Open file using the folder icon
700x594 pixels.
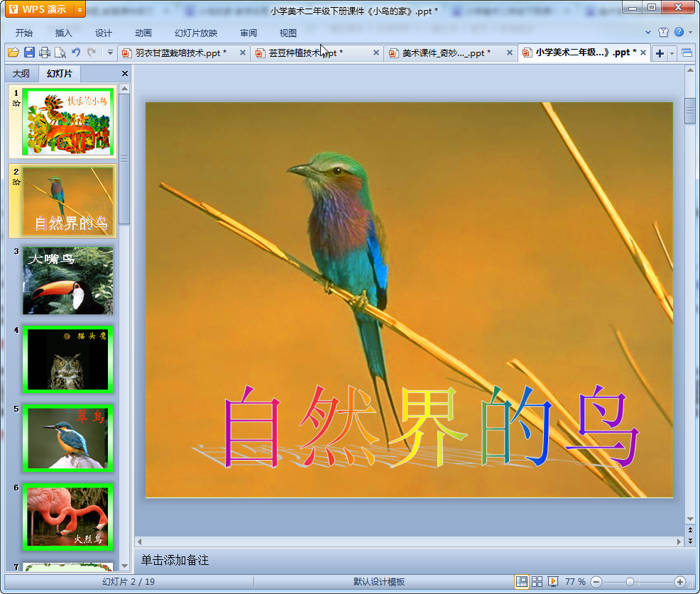pos(13,53)
